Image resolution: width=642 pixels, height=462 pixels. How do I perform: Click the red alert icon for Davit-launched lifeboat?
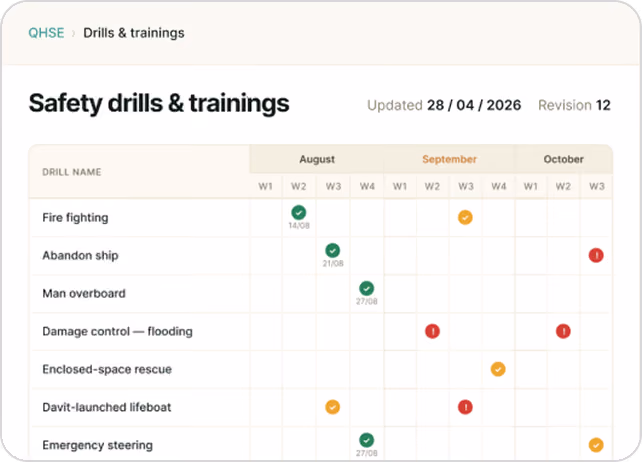(x=465, y=407)
